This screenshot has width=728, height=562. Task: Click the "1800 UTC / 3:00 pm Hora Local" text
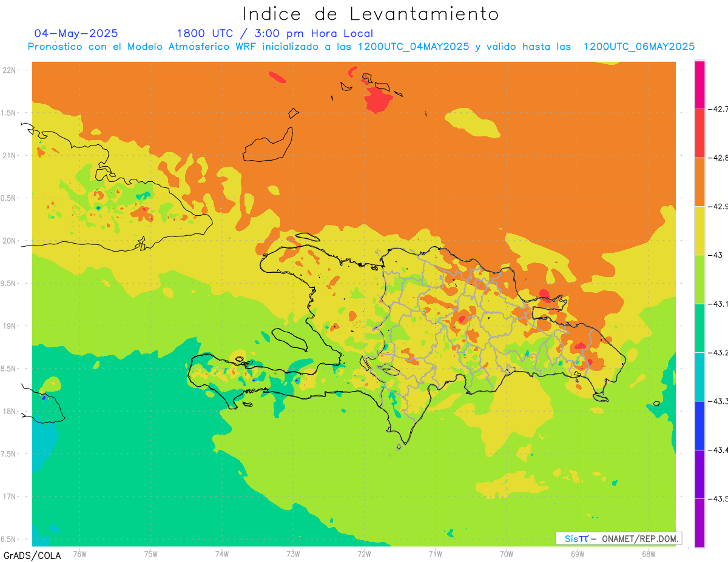[275, 33]
